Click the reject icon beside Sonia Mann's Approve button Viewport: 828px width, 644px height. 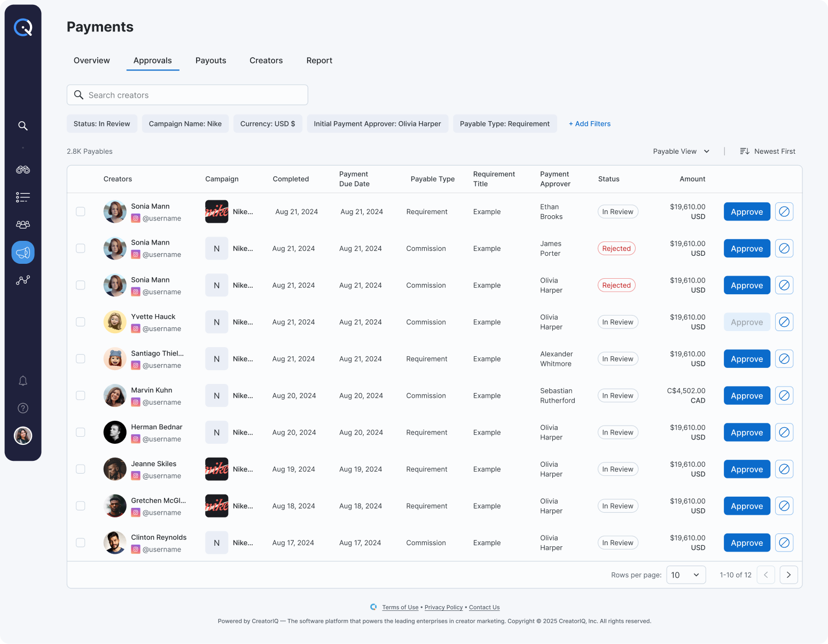[x=784, y=211]
